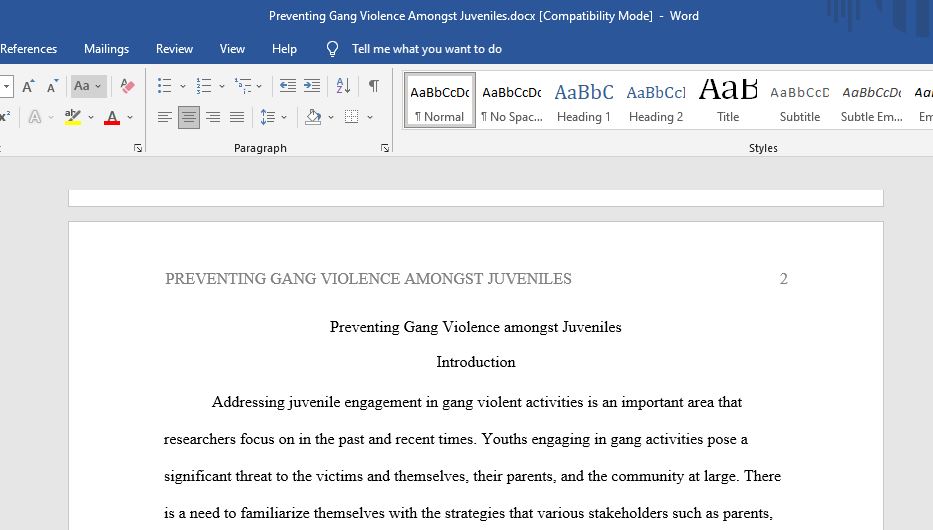The image size is (933, 530).
Task: Sort text A to Z
Action: pyautogui.click(x=343, y=86)
